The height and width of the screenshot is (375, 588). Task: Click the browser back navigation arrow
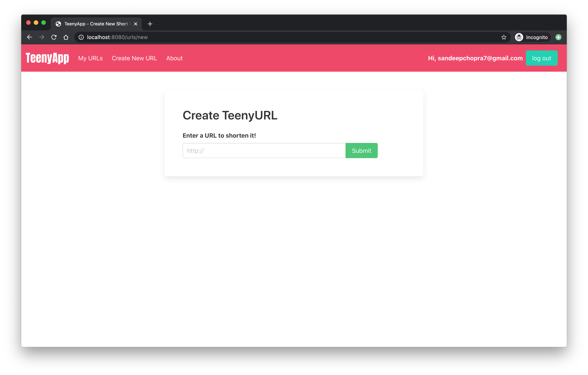pos(29,37)
